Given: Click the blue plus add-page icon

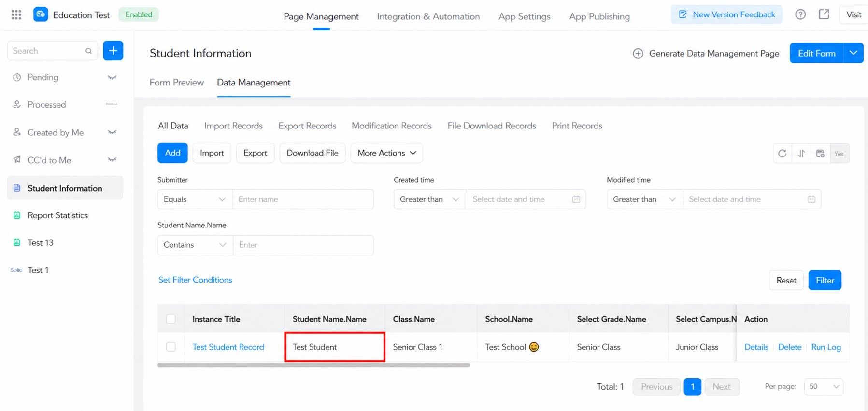Looking at the screenshot, I should tap(113, 51).
